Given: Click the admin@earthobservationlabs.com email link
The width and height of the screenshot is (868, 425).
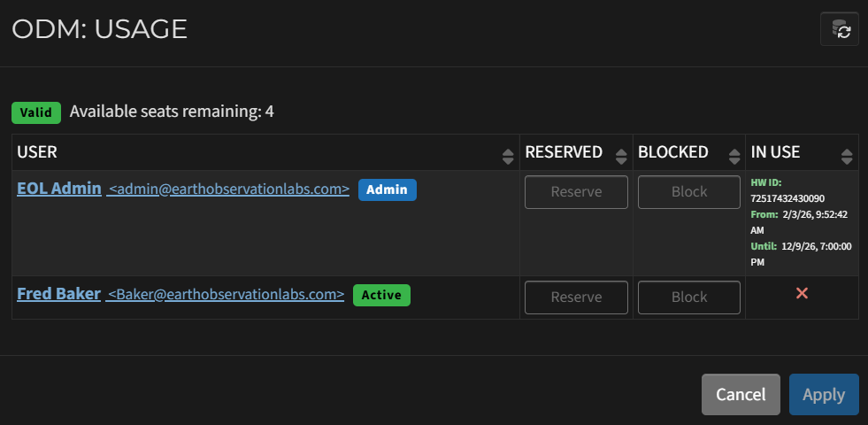Looking at the screenshot, I should pyautogui.click(x=228, y=189).
